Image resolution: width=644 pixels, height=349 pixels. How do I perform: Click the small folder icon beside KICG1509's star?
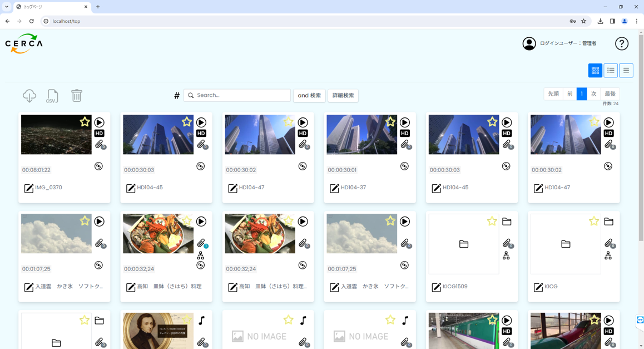[507, 222]
